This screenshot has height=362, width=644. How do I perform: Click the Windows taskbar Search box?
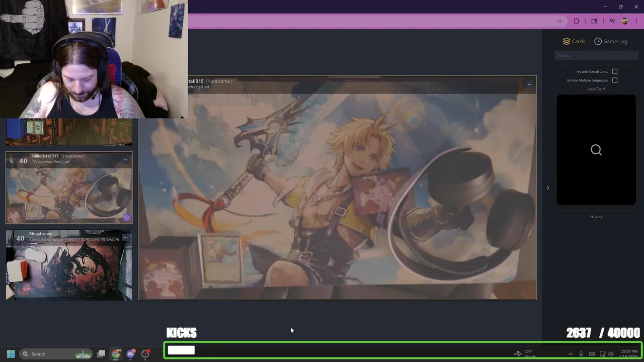pos(57,354)
